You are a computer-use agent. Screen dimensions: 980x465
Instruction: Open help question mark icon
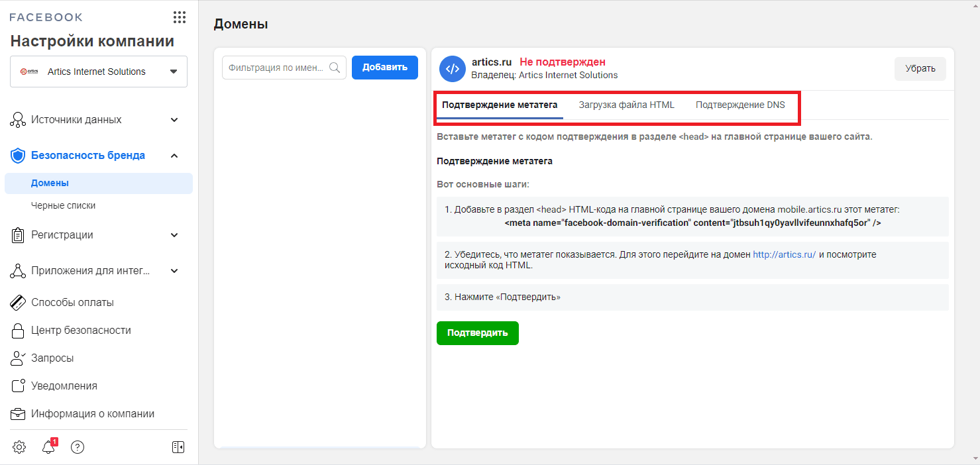tap(78, 447)
